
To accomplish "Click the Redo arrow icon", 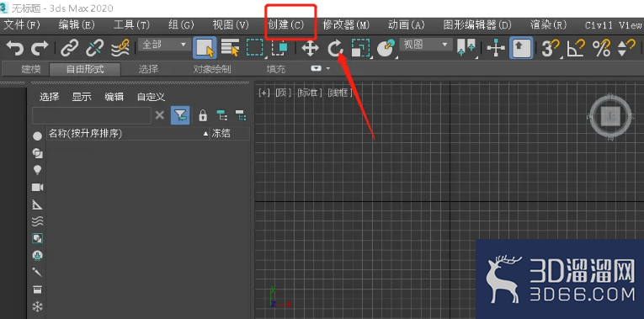I will pos(40,48).
